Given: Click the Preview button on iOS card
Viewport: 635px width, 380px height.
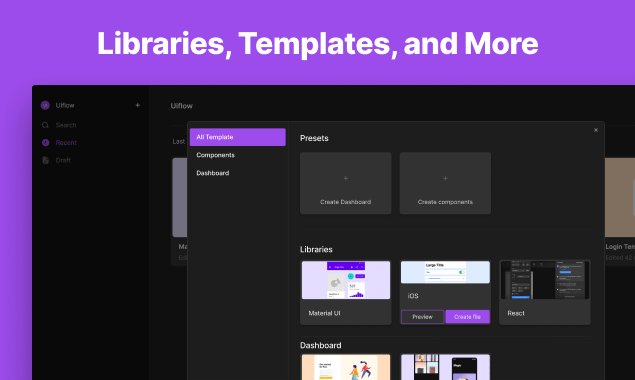Looking at the screenshot, I should pyautogui.click(x=422, y=317).
